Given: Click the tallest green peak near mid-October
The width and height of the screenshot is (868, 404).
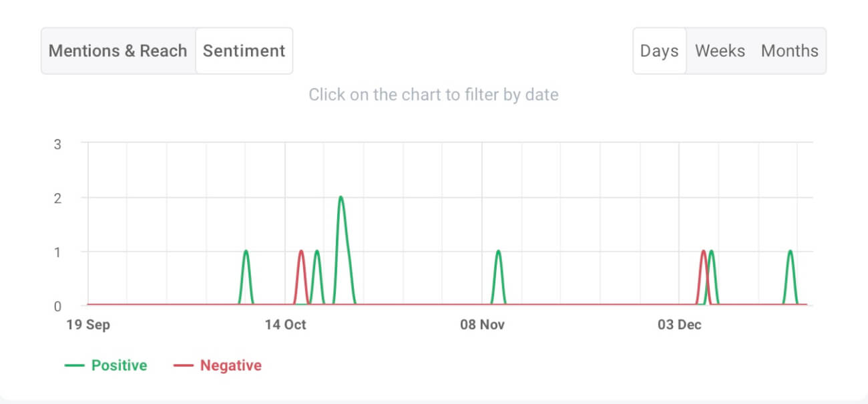Looking at the screenshot, I should coord(341,198).
